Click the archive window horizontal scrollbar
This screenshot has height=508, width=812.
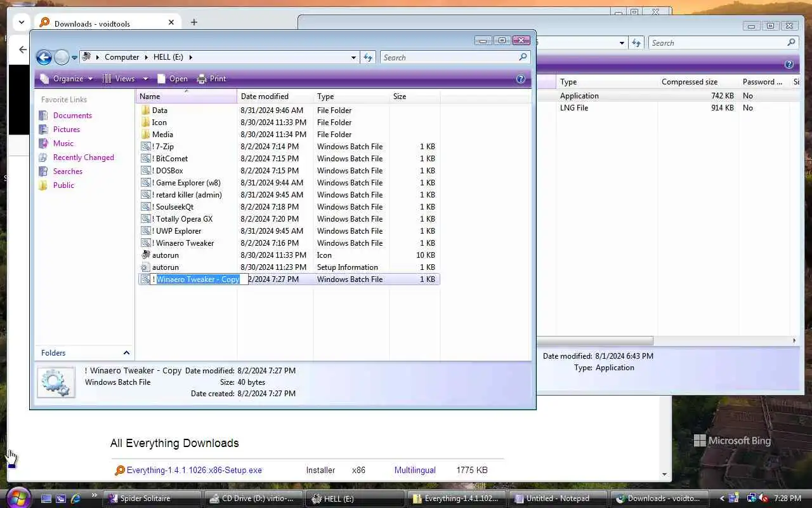tap(594, 341)
